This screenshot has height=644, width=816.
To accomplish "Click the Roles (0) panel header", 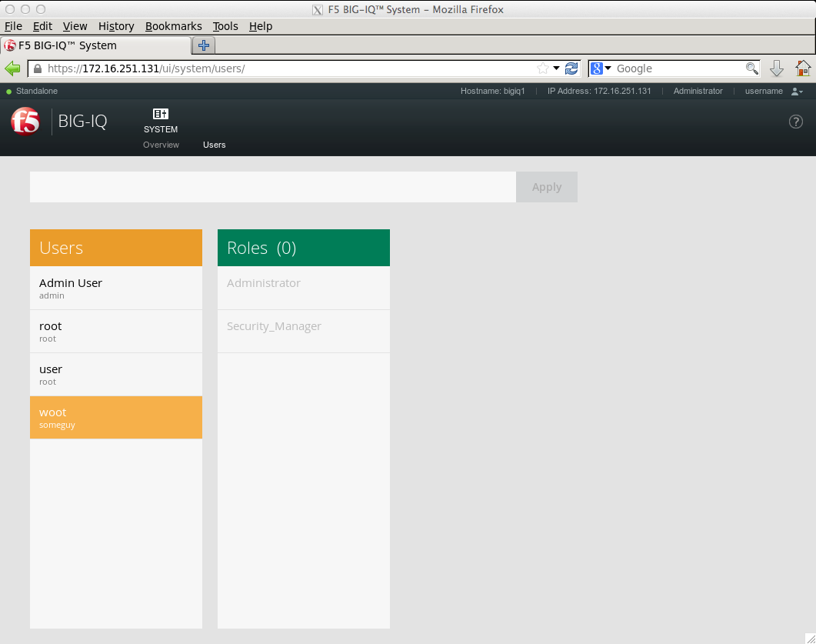I will (303, 248).
